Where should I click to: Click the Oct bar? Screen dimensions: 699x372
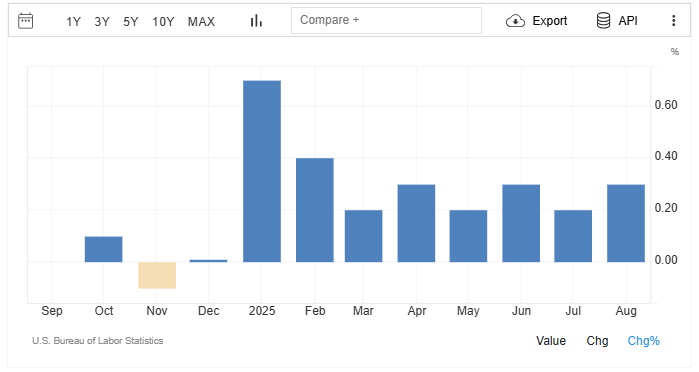pos(103,249)
